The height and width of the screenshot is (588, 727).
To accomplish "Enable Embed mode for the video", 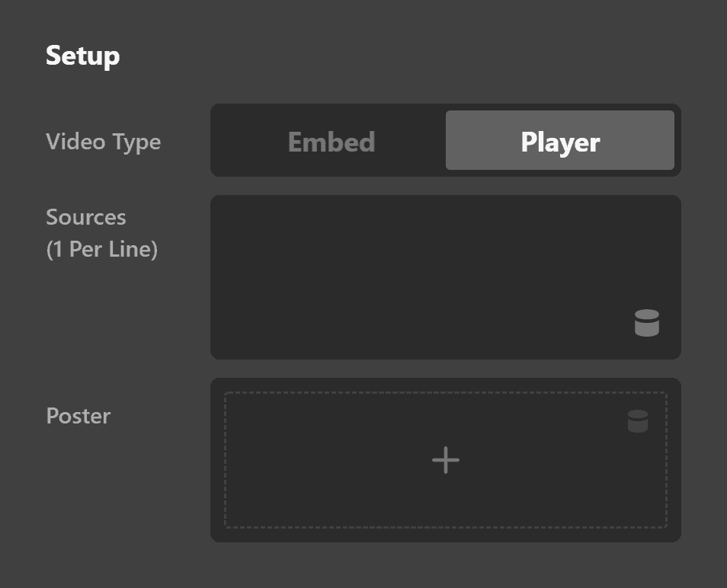I will click(331, 142).
